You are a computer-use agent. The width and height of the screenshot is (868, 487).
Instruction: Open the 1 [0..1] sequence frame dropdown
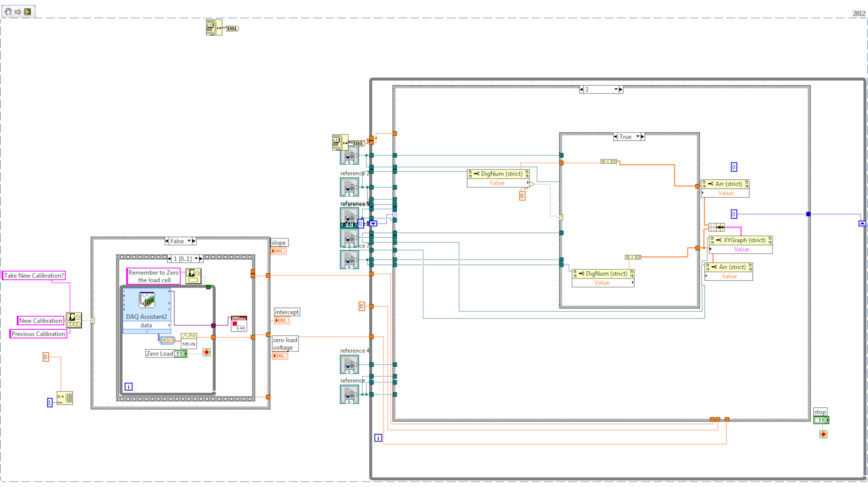[x=196, y=259]
